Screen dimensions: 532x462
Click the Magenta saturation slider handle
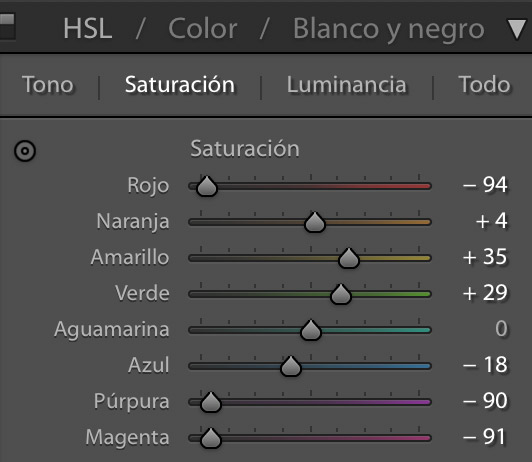pyautogui.click(x=211, y=438)
